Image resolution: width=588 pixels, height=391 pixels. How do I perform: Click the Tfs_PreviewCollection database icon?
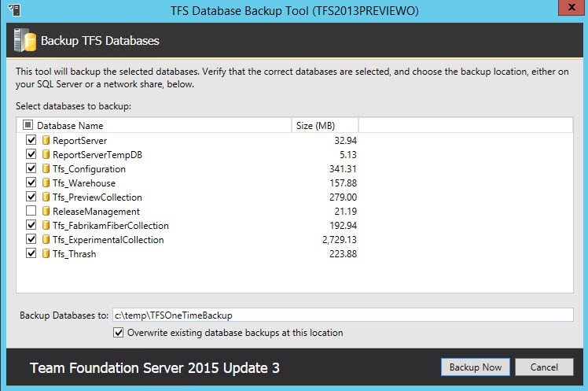click(46, 197)
